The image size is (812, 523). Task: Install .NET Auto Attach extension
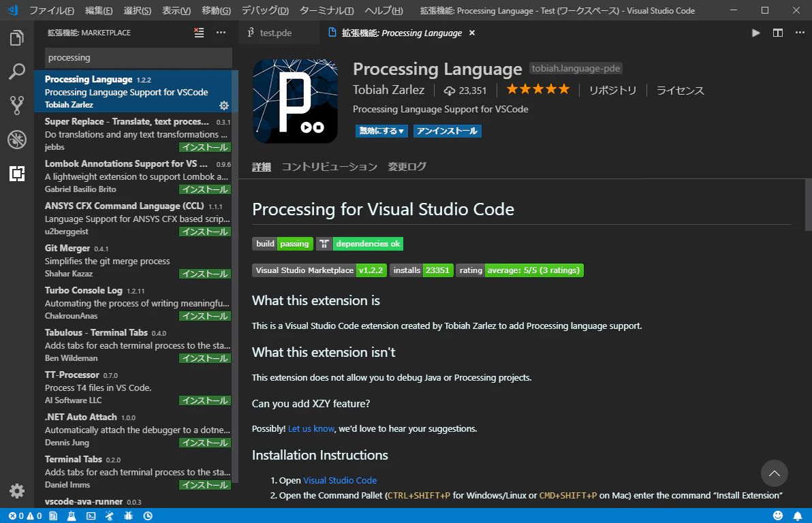205,443
